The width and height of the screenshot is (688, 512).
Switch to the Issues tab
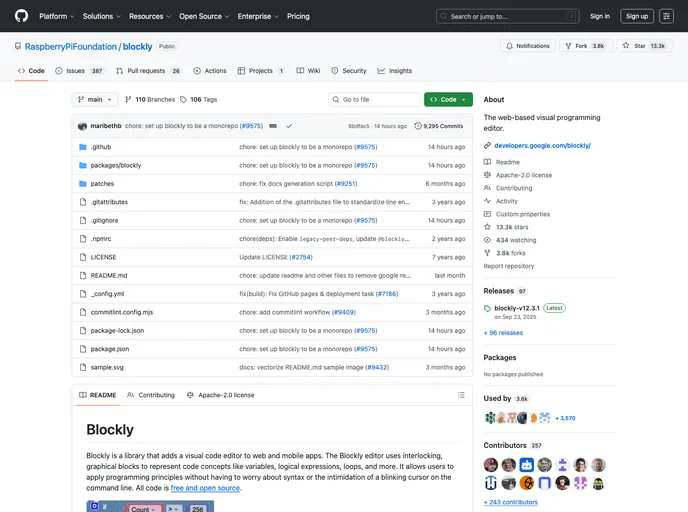click(x=79, y=71)
